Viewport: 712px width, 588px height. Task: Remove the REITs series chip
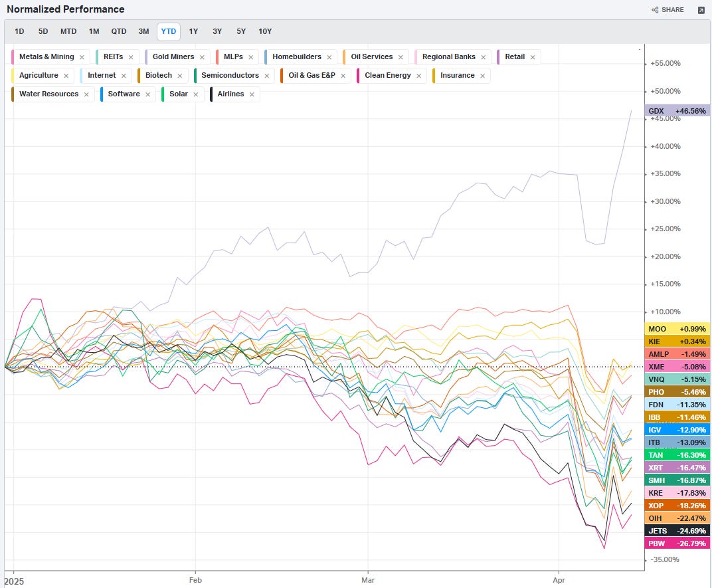[x=131, y=57]
